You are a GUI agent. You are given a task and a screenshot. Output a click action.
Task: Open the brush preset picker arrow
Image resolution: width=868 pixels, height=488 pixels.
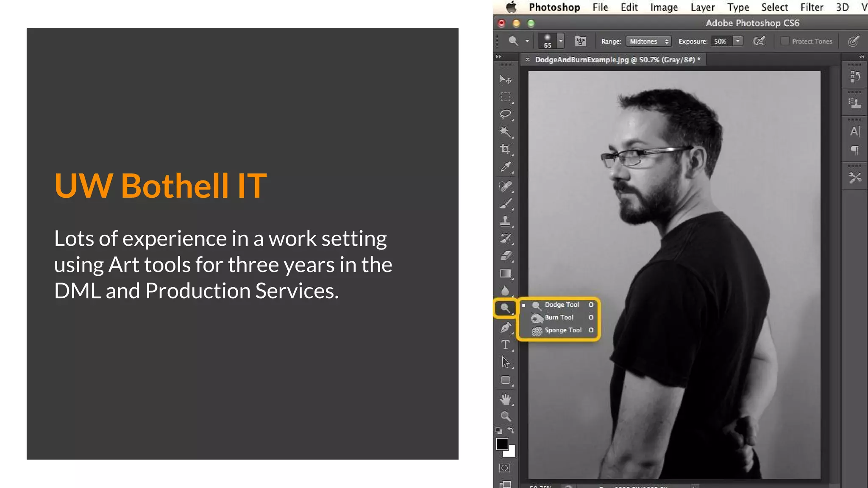pos(561,41)
